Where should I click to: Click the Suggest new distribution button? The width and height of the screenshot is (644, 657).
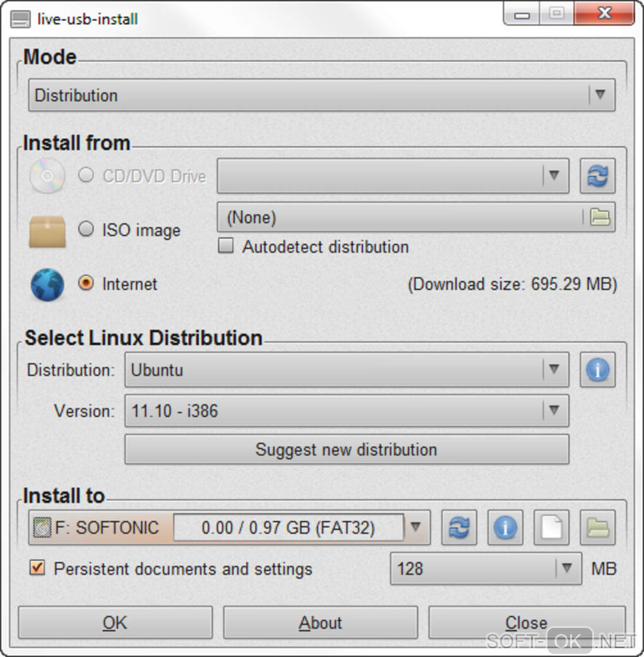click(x=346, y=450)
